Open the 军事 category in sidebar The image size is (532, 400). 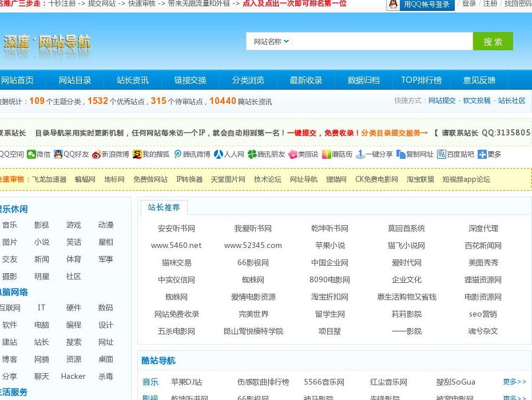[x=106, y=259]
